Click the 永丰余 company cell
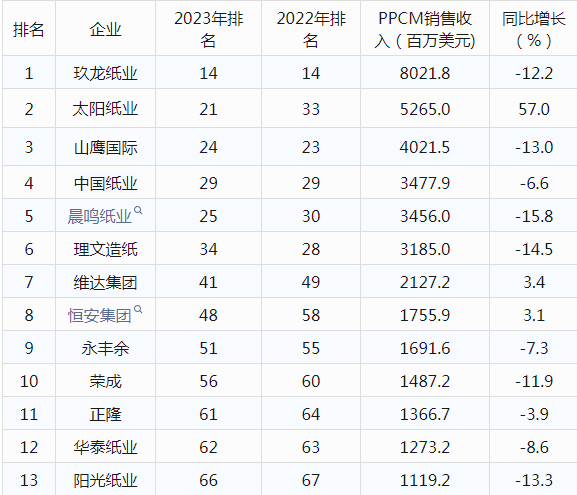This screenshot has height=495, width=577. click(105, 347)
